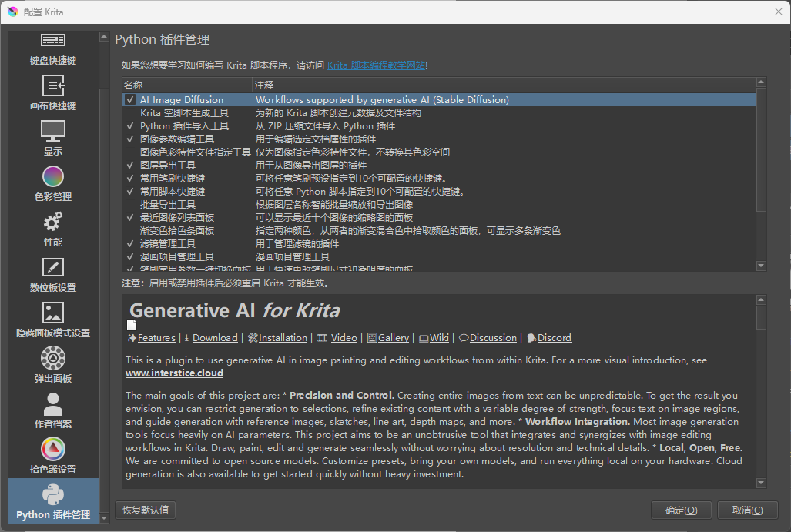The width and height of the screenshot is (791, 532).
Task: Click the description pane scrollbar thumb
Action: (761, 317)
